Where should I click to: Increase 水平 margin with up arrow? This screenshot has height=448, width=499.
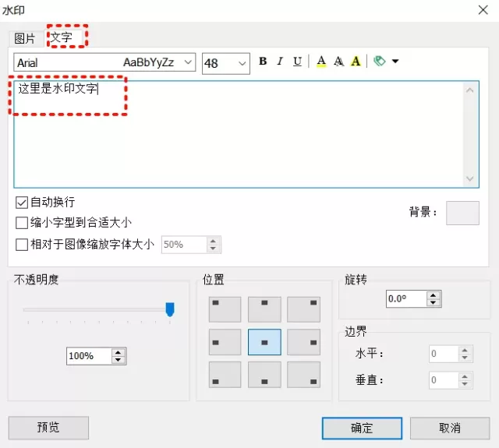point(465,350)
